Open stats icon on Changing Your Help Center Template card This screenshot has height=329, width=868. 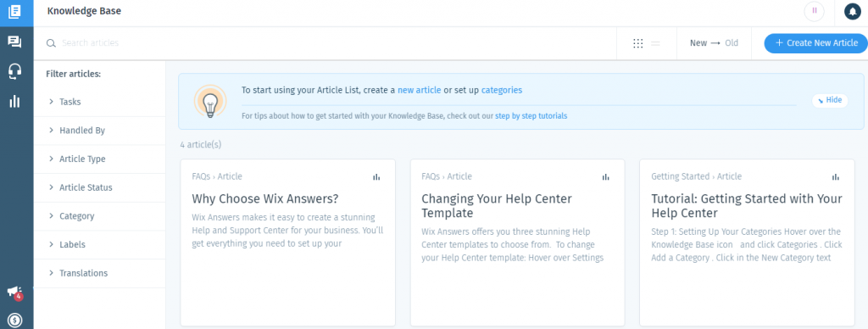point(605,176)
